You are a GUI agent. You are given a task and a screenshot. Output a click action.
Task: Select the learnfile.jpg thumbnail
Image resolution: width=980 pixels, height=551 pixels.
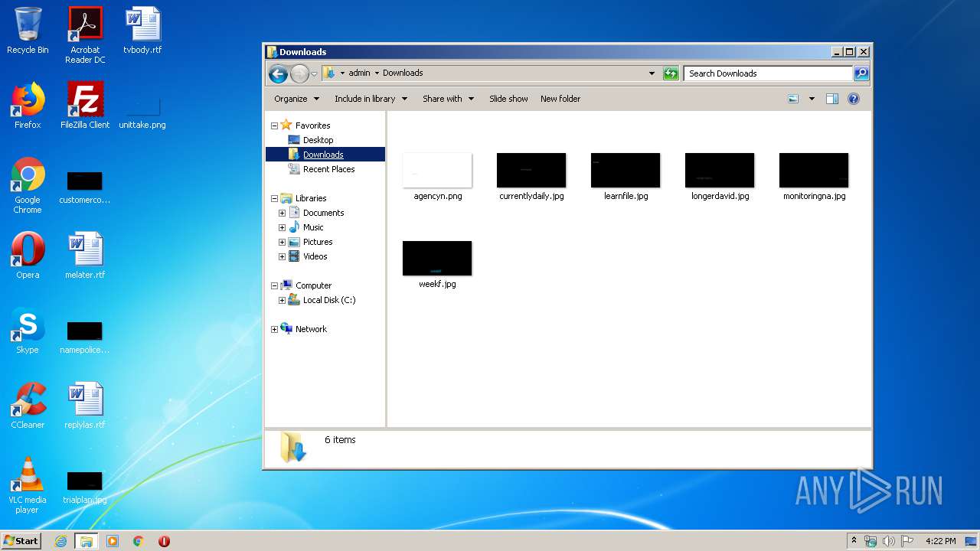[x=626, y=170]
